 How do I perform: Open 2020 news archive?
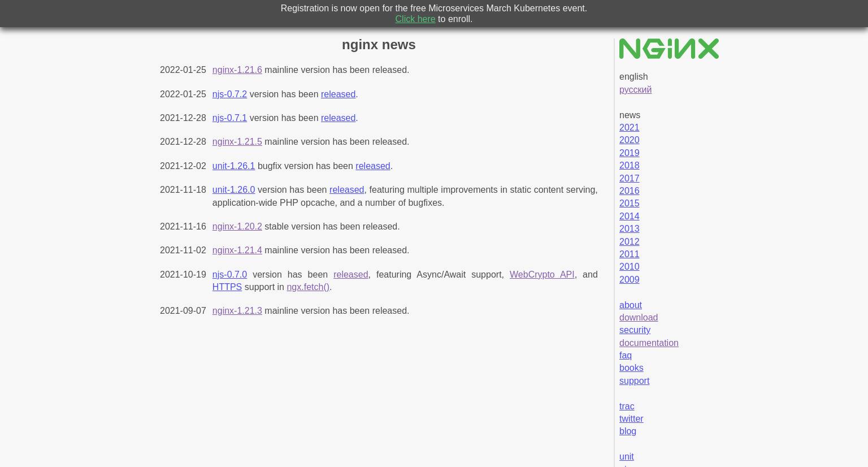point(629,140)
